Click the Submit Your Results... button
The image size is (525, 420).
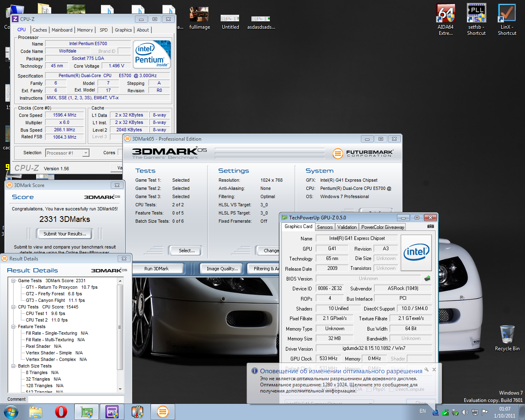pyautogui.click(x=65, y=234)
